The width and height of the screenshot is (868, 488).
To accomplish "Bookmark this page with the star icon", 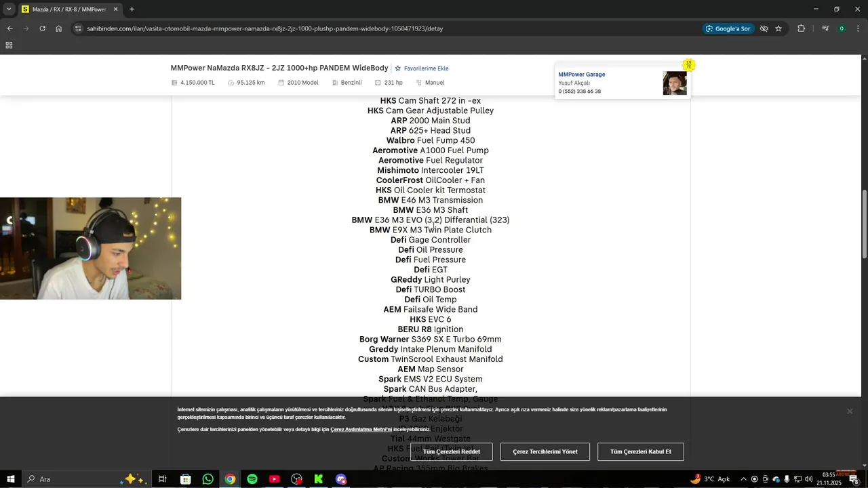I will [778, 28].
